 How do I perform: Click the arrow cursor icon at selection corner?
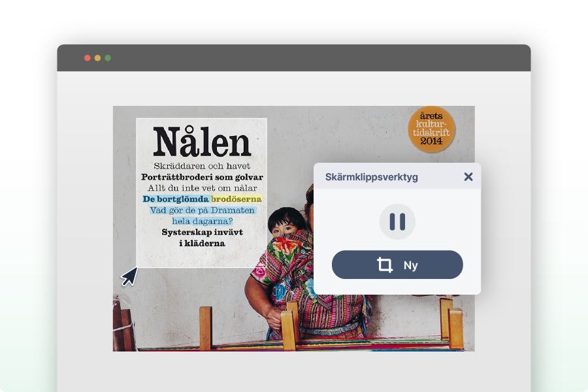tap(129, 276)
